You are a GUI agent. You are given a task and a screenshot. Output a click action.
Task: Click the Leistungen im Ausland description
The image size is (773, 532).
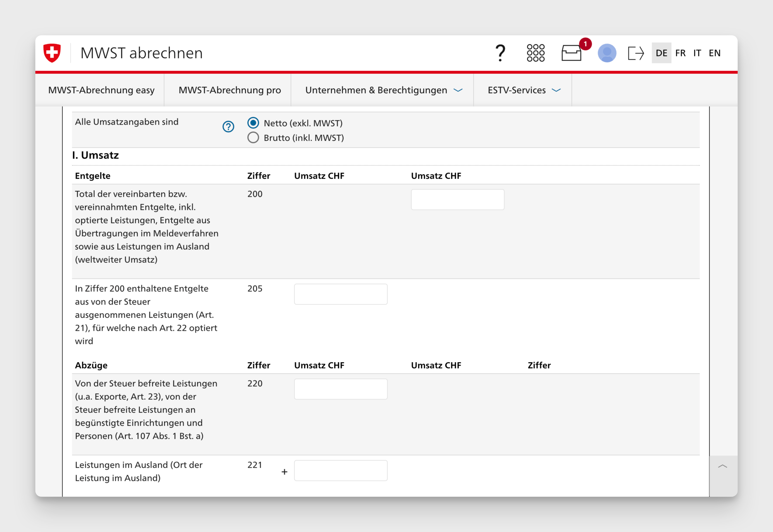[139, 472]
